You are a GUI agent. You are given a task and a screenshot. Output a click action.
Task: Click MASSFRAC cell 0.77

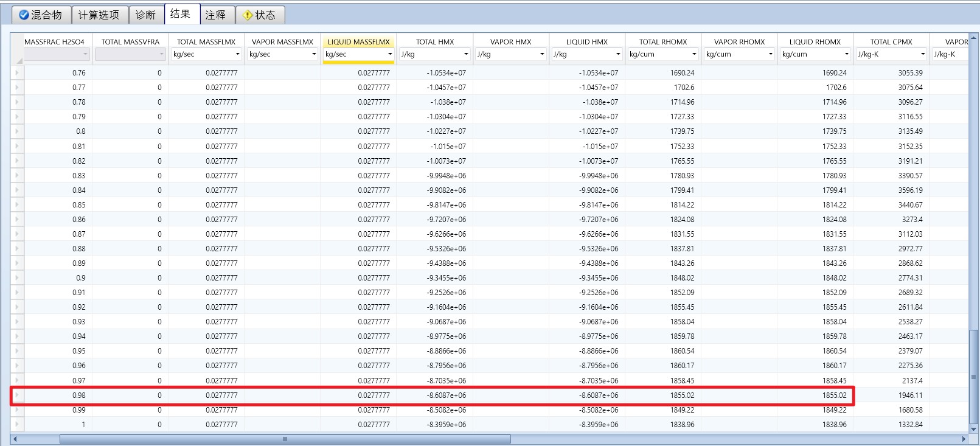79,87
